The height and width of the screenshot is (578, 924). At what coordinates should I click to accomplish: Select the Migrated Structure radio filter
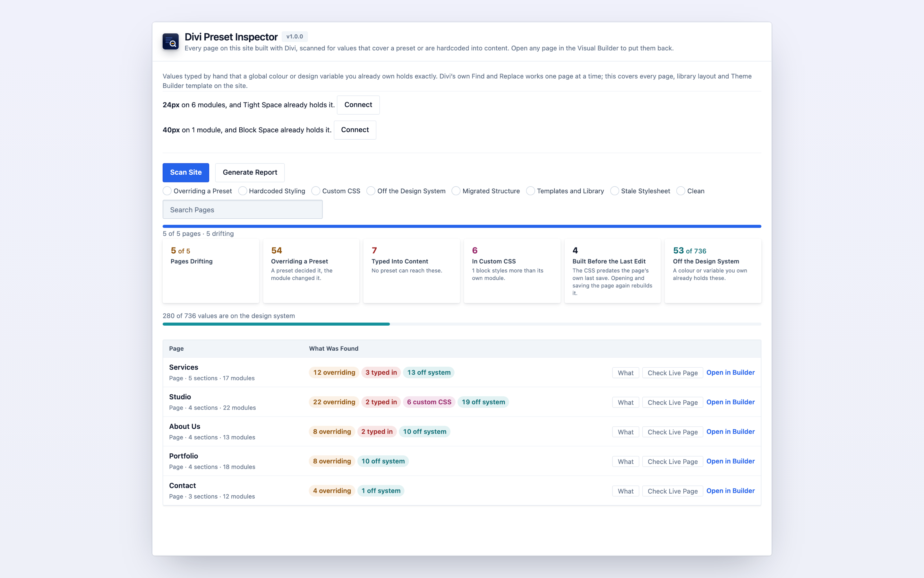[x=456, y=191]
